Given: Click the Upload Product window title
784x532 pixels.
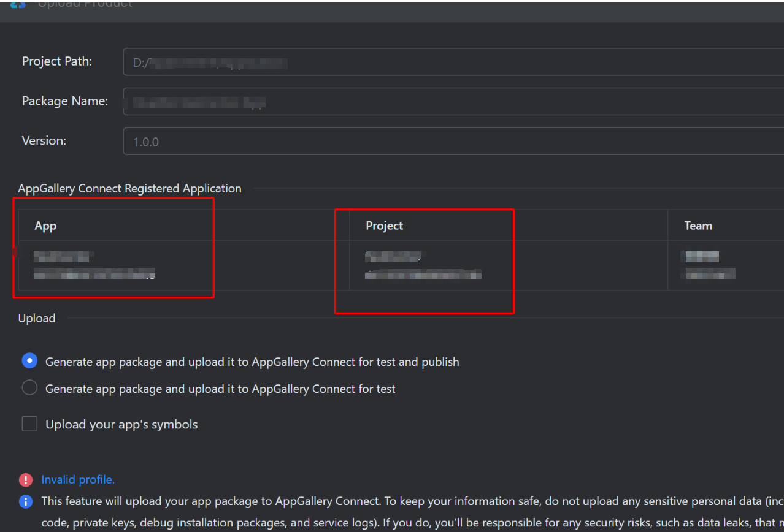Looking at the screenshot, I should coord(85,4).
